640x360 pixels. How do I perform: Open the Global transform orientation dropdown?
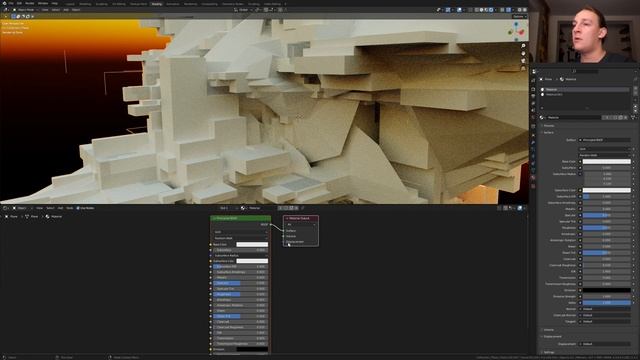(243, 10)
